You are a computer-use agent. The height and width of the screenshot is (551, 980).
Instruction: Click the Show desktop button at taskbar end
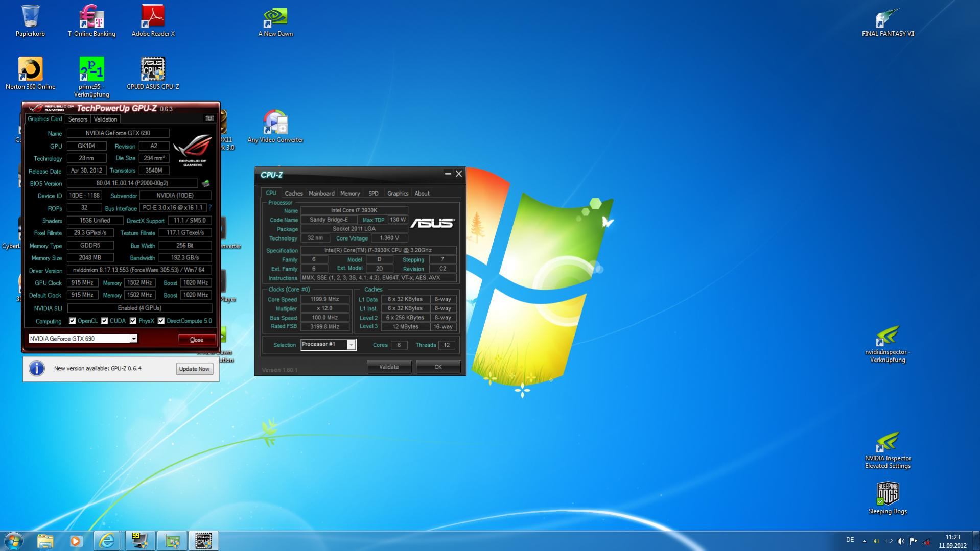[976, 541]
